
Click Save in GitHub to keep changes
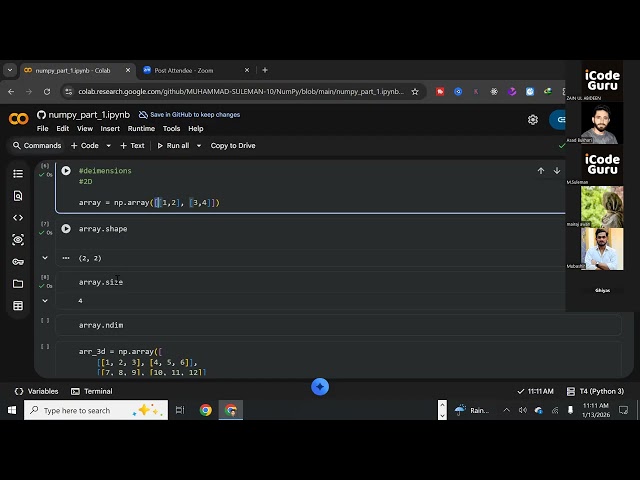(x=189, y=115)
